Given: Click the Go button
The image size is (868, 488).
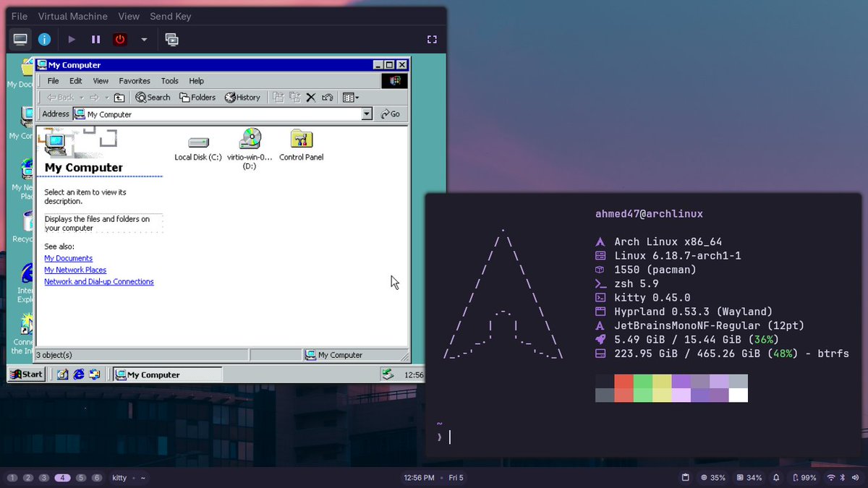Looking at the screenshot, I should pyautogui.click(x=390, y=114).
